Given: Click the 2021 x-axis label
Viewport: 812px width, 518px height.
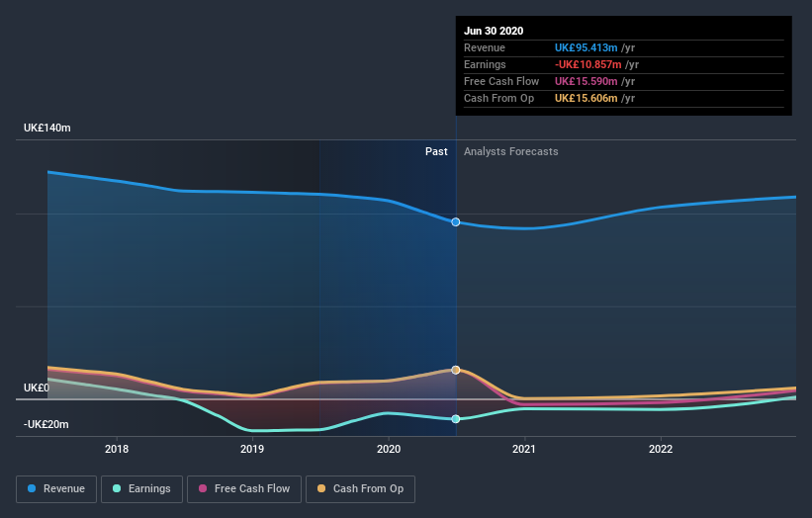Looking at the screenshot, I should (x=524, y=449).
